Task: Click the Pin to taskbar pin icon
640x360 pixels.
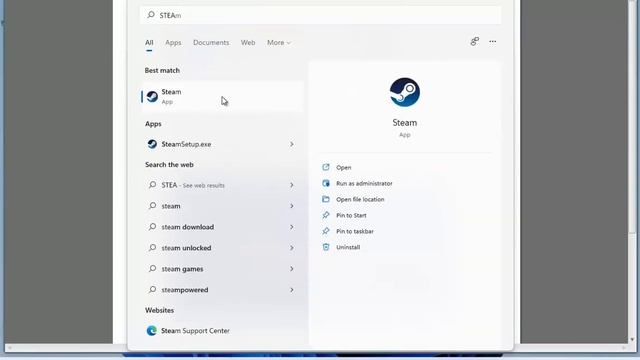Action: click(326, 231)
